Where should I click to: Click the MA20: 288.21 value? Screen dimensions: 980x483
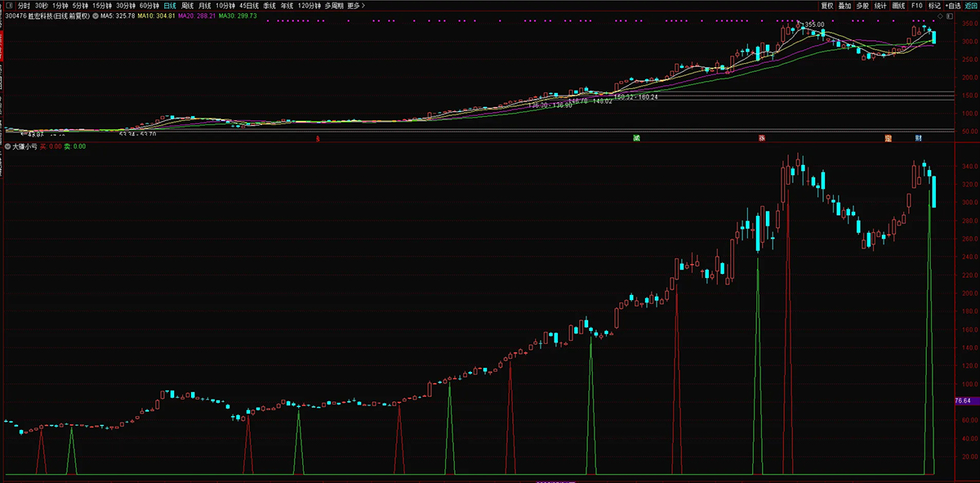pos(197,16)
